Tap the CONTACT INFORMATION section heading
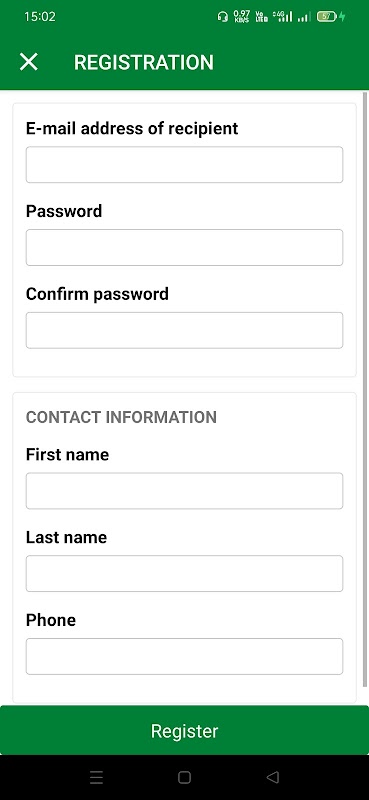Screen dimensions: 369x800 [121, 417]
